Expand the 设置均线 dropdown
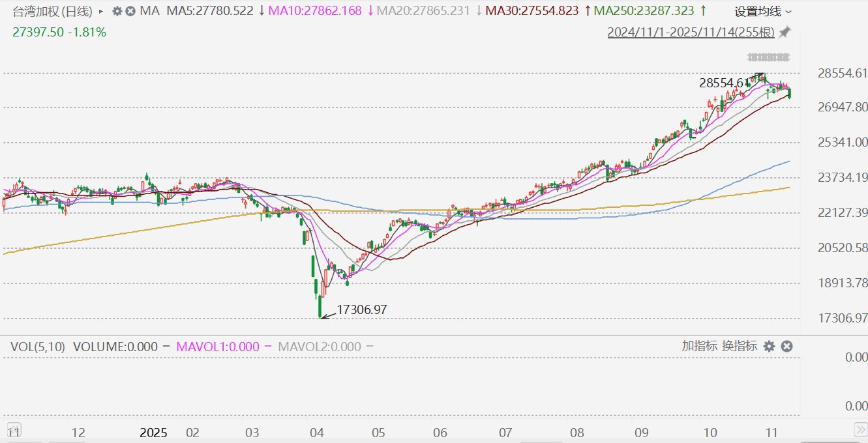The width and height of the screenshot is (868, 443). click(x=763, y=12)
